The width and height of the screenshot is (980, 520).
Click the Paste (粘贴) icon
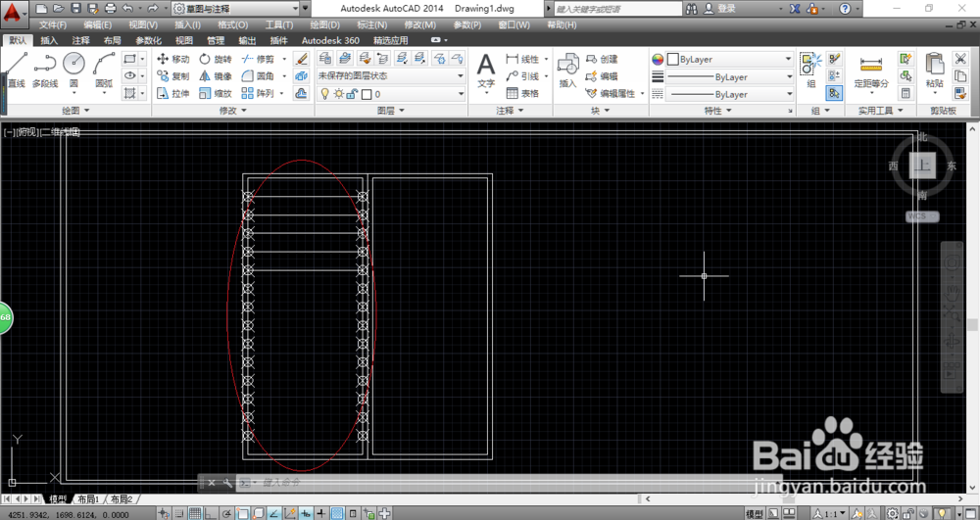click(x=935, y=70)
